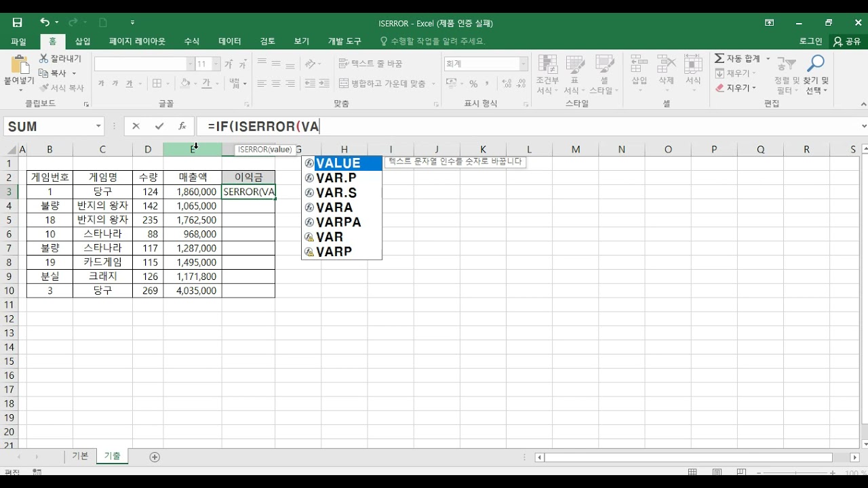Image resolution: width=868 pixels, height=488 pixels.
Task: Click the Undo arrow icon
Action: tap(45, 22)
